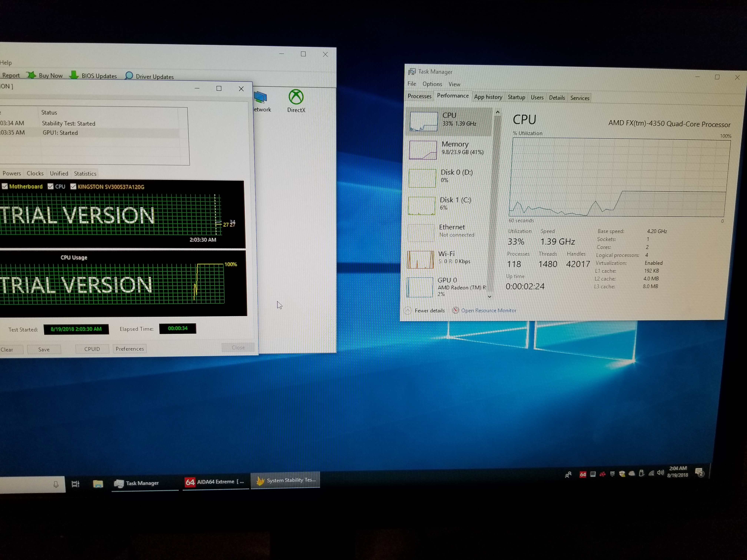Click the Test Started time field
Viewport: 747px width, 560px height.
pos(76,329)
